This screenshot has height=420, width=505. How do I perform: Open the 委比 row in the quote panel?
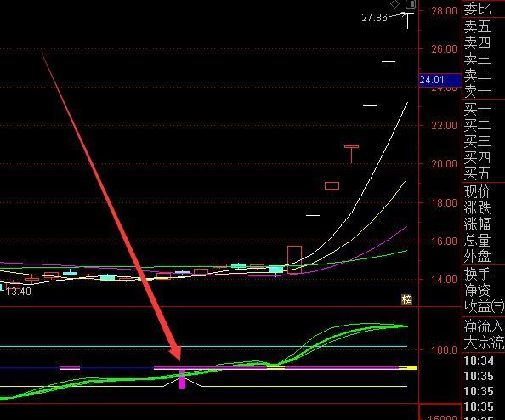point(477,9)
